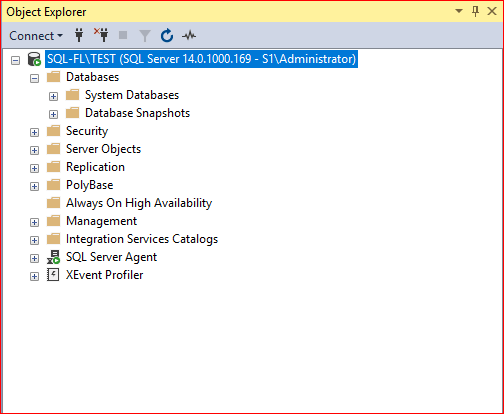Click the Always On High Availability folder icon
The height and width of the screenshot is (414, 504).
click(53, 203)
